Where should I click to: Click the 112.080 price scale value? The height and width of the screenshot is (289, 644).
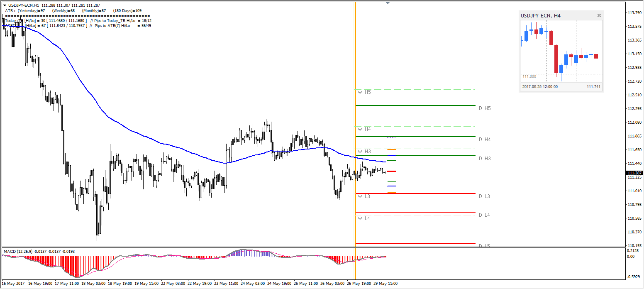point(635,122)
